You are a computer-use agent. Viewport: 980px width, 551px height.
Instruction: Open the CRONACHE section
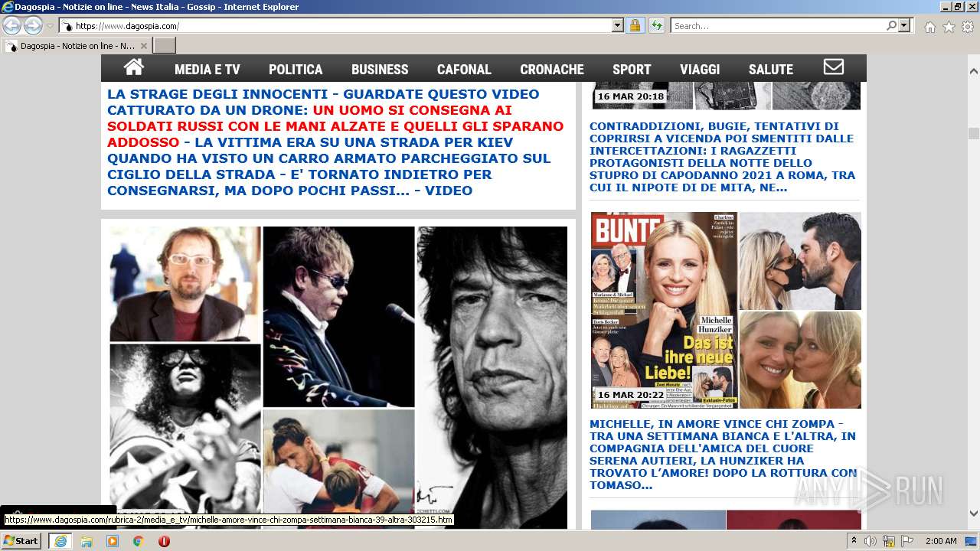552,70
